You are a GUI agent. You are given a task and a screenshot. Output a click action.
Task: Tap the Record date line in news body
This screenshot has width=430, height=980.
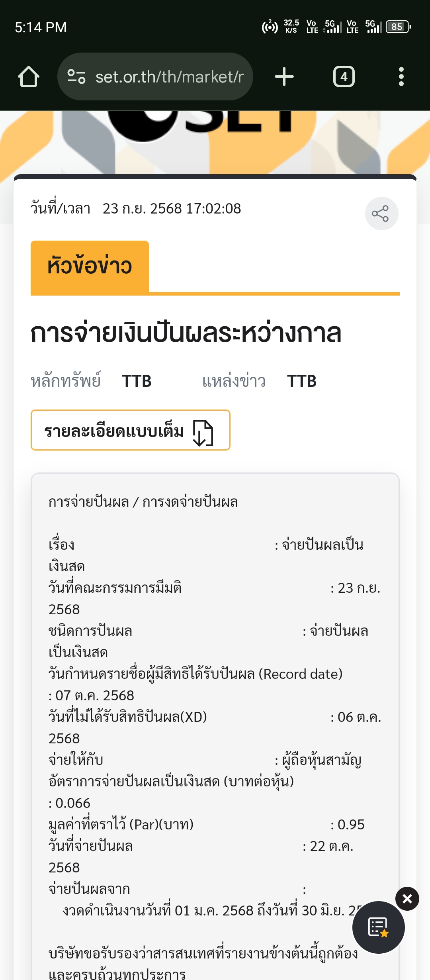[x=195, y=674]
